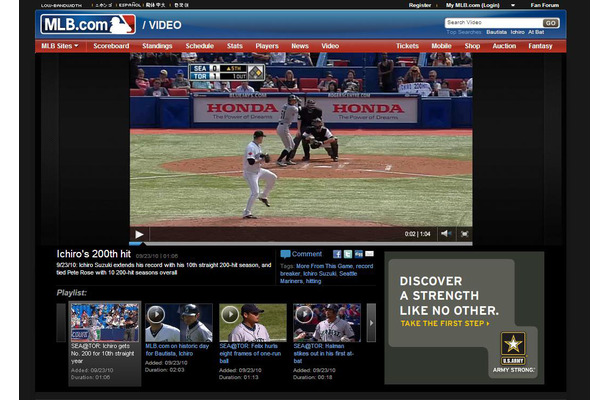Expand the MLB Sites dropdown
The height and width of the screenshot is (400, 610).
coord(60,46)
